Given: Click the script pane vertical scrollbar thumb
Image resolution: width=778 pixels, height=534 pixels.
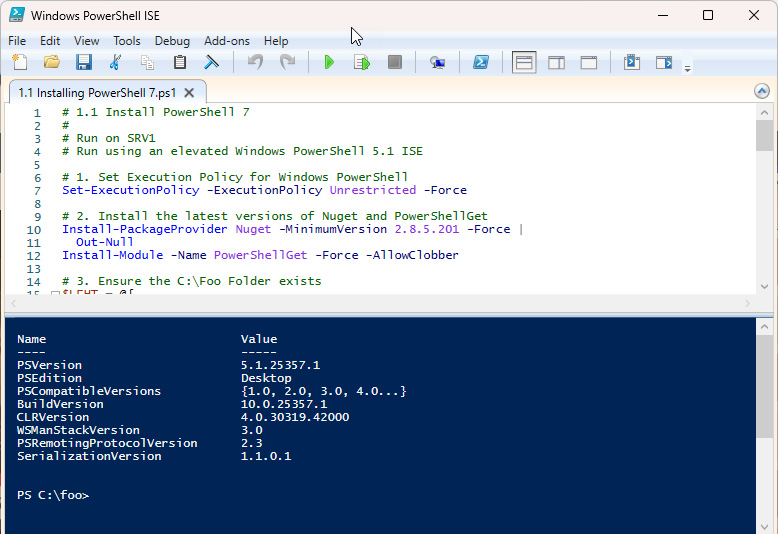Looking at the screenshot, I should click(x=764, y=135).
